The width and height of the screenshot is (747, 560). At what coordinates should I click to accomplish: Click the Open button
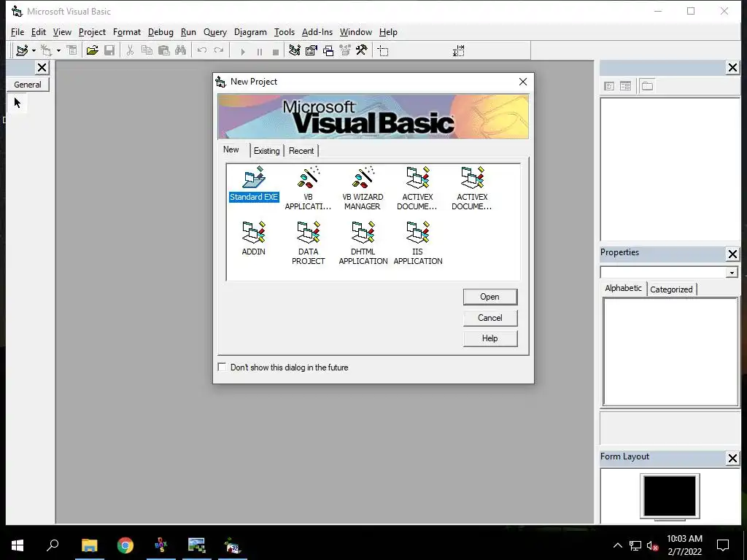489,297
